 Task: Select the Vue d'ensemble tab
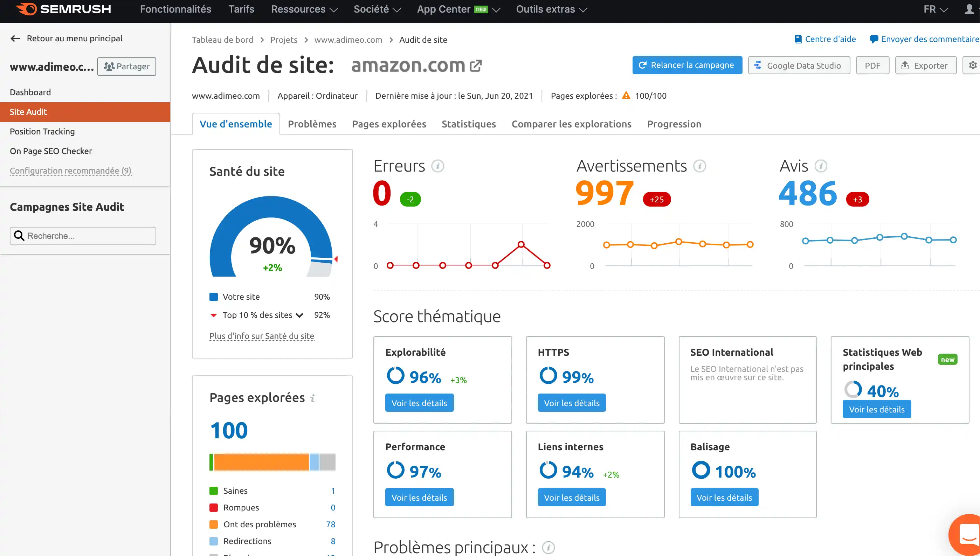coord(236,124)
